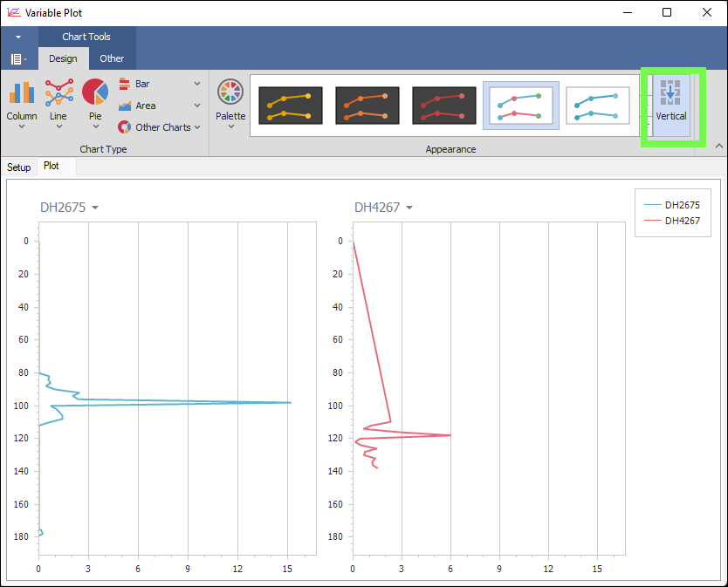Open the quick access toolbar dropdown arrow

18,38
